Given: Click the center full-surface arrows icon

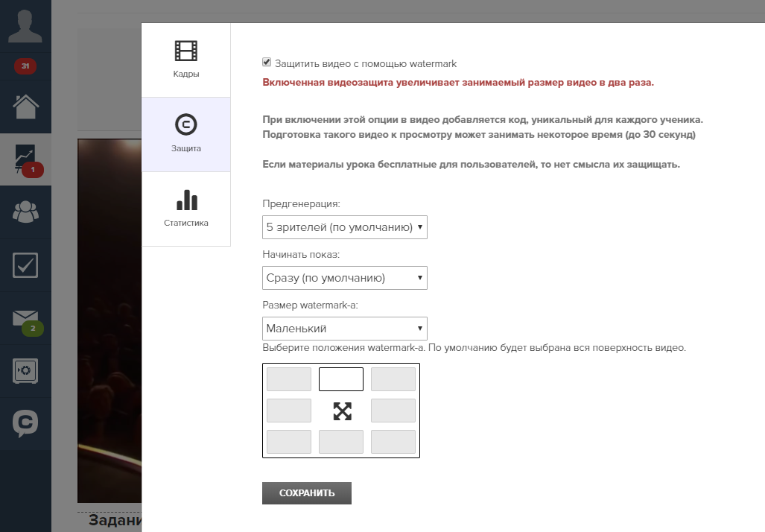Looking at the screenshot, I should click(x=342, y=411).
